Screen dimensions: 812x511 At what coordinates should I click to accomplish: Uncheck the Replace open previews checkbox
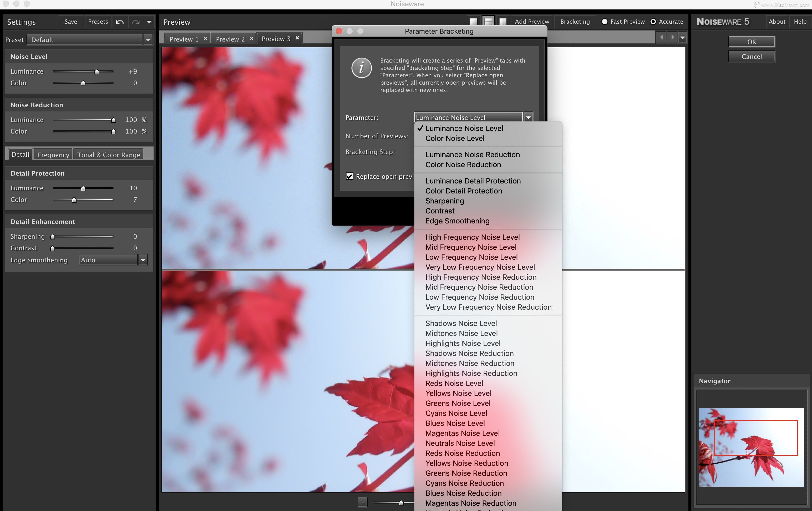[x=349, y=176]
